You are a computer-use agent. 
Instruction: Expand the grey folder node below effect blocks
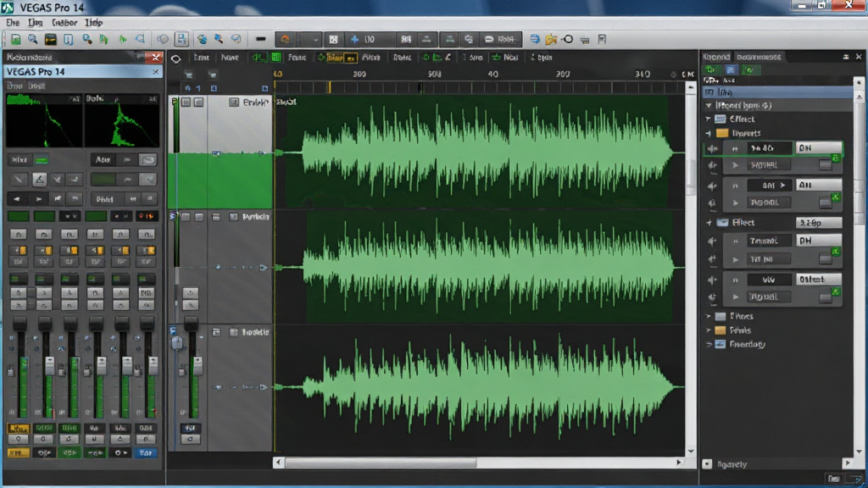709,316
